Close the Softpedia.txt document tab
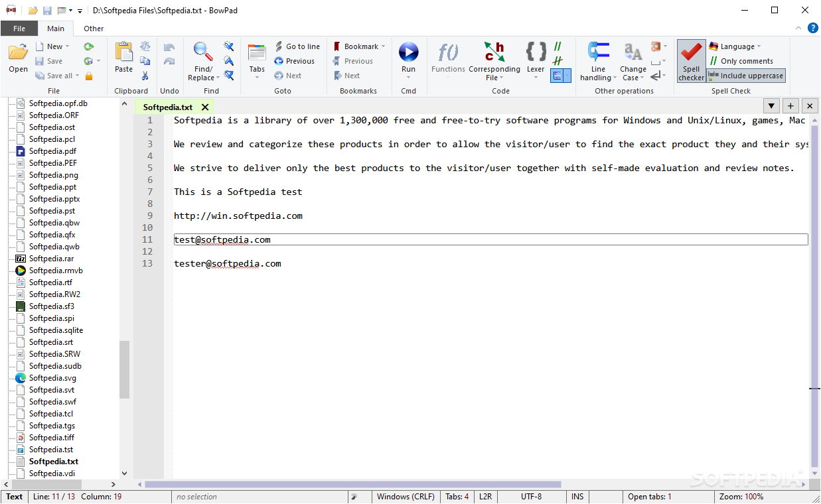This screenshot has width=821, height=504. pyautogui.click(x=205, y=107)
